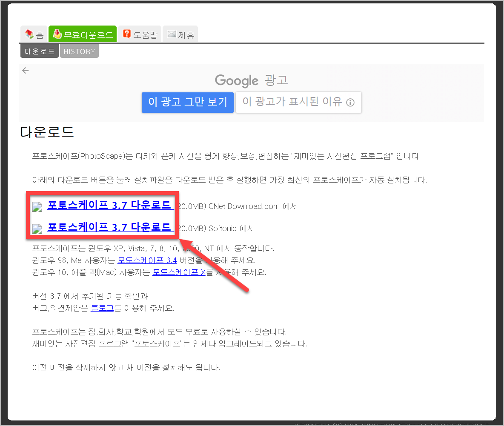Click the line starting '포토스케이프는 집,회사,학교'
This screenshot has height=426, width=504.
coord(160,332)
